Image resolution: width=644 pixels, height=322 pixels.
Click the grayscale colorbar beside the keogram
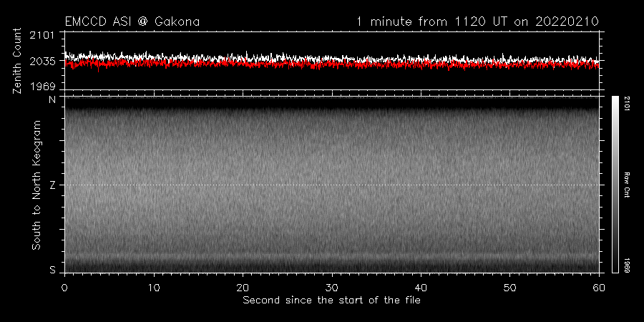pyautogui.click(x=615, y=185)
